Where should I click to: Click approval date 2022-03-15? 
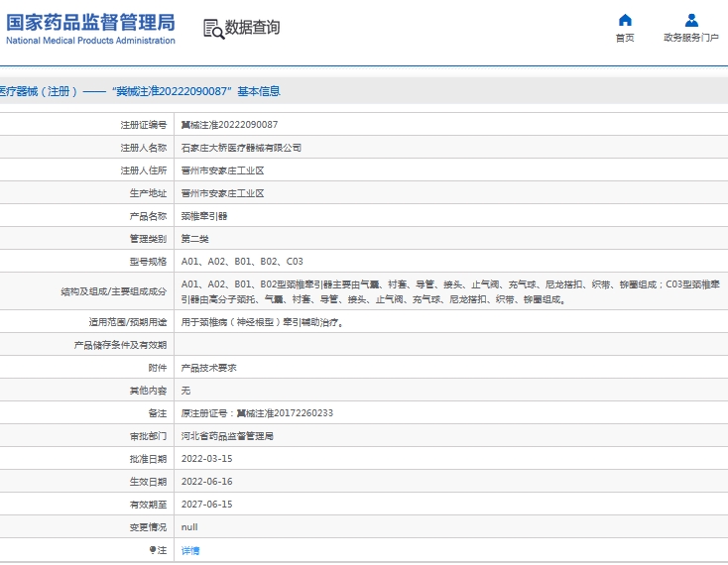206,459
